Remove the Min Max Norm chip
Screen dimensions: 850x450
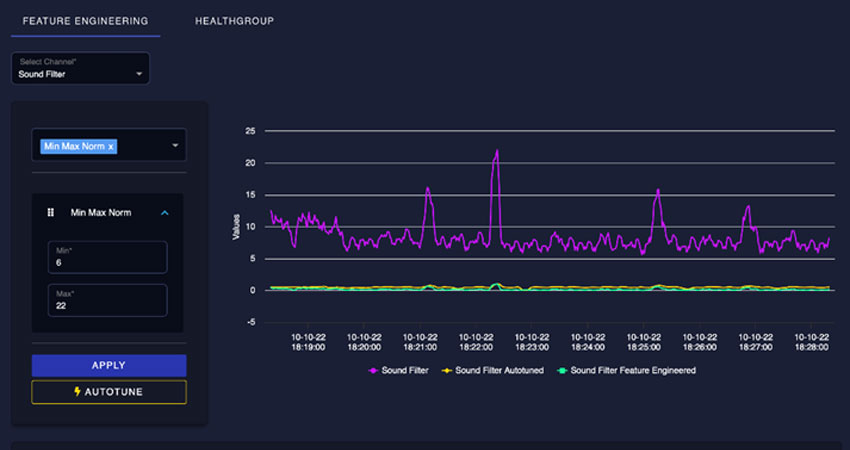pyautogui.click(x=111, y=146)
